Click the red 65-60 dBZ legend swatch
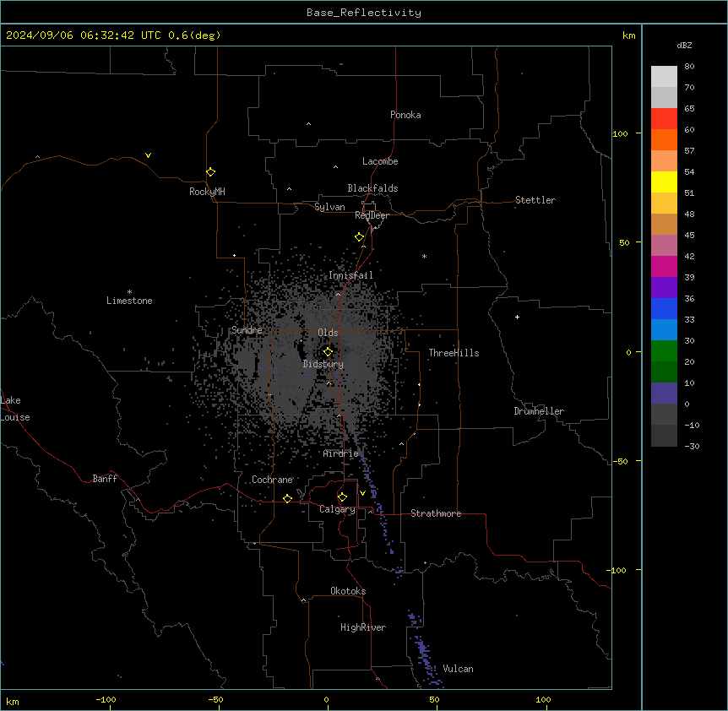This screenshot has height=711, width=728. (664, 119)
